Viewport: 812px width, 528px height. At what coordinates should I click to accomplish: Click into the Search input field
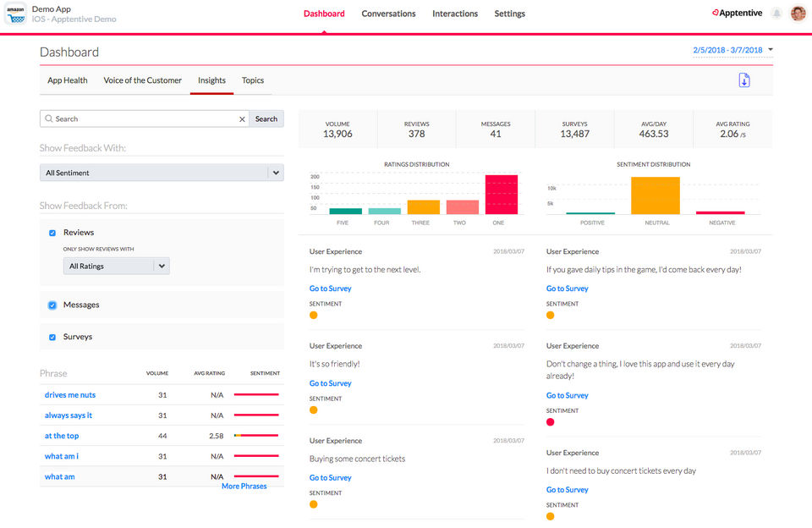coord(140,119)
